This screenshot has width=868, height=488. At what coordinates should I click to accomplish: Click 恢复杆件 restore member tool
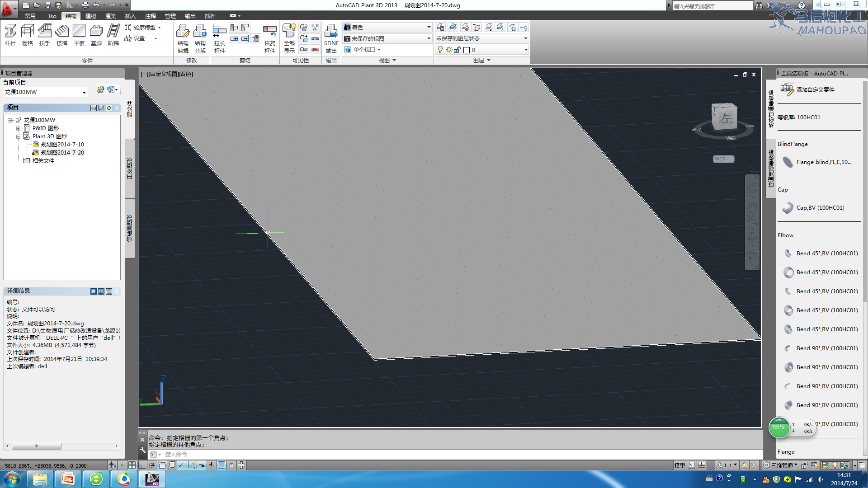click(x=270, y=39)
